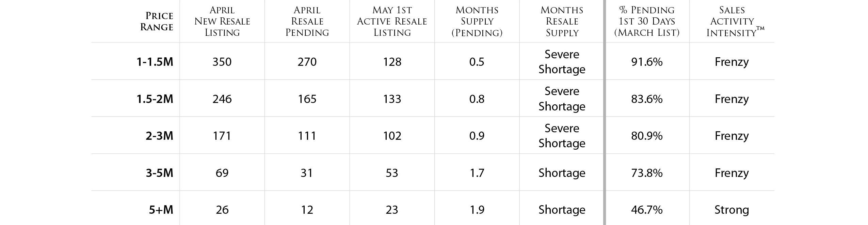
Task: Select the April New Resale Listing header
Action: (x=222, y=21)
